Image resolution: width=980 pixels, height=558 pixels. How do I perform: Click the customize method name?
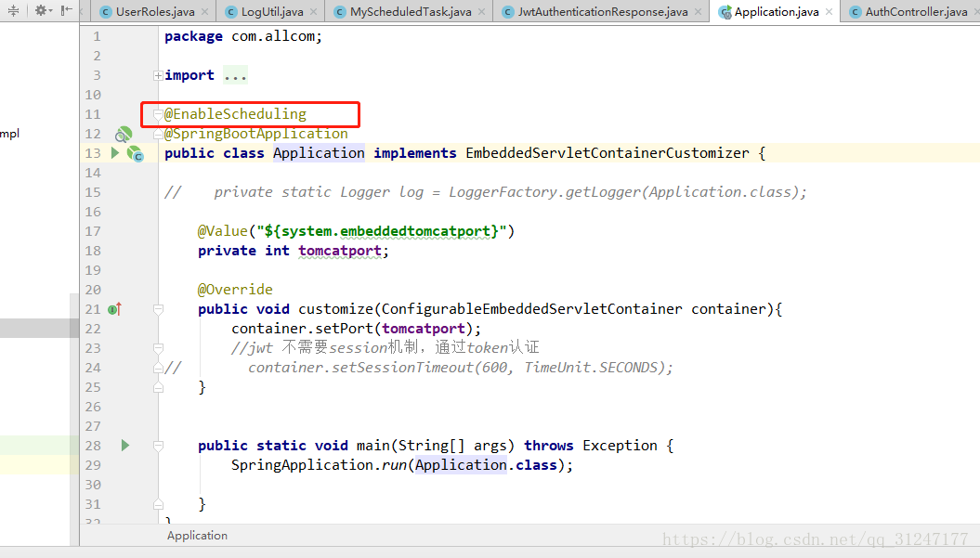335,309
